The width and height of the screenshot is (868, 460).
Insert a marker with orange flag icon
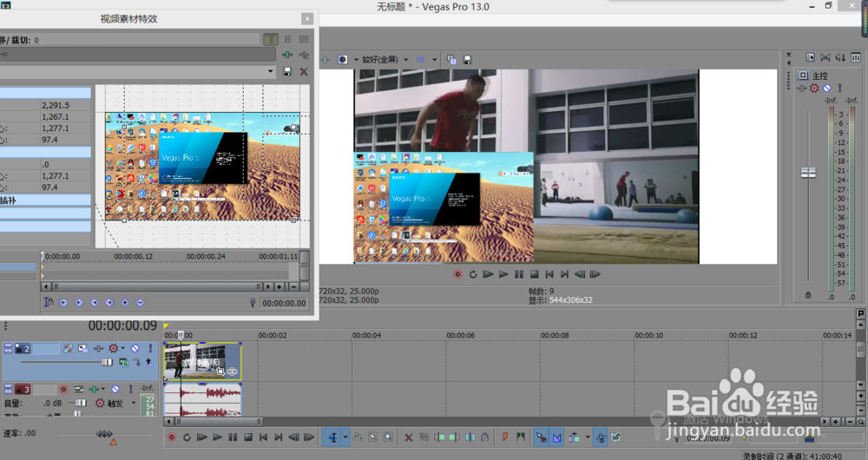505,437
